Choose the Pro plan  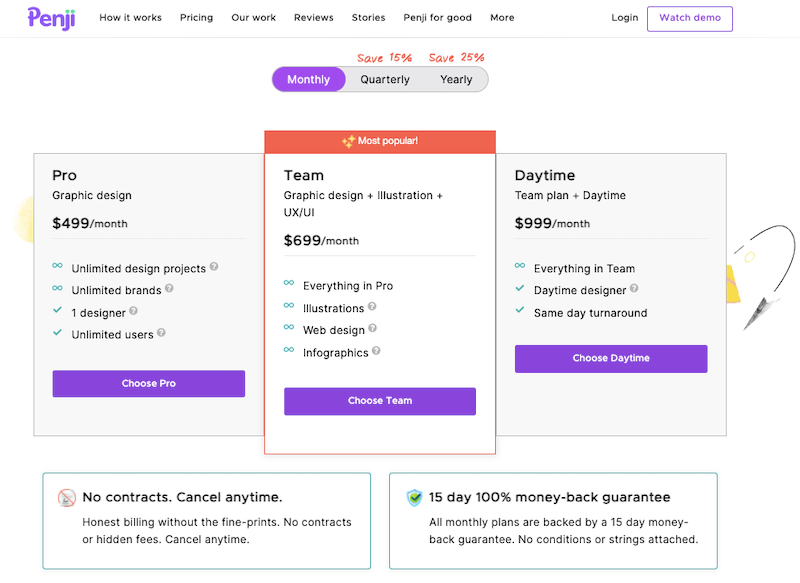148,384
